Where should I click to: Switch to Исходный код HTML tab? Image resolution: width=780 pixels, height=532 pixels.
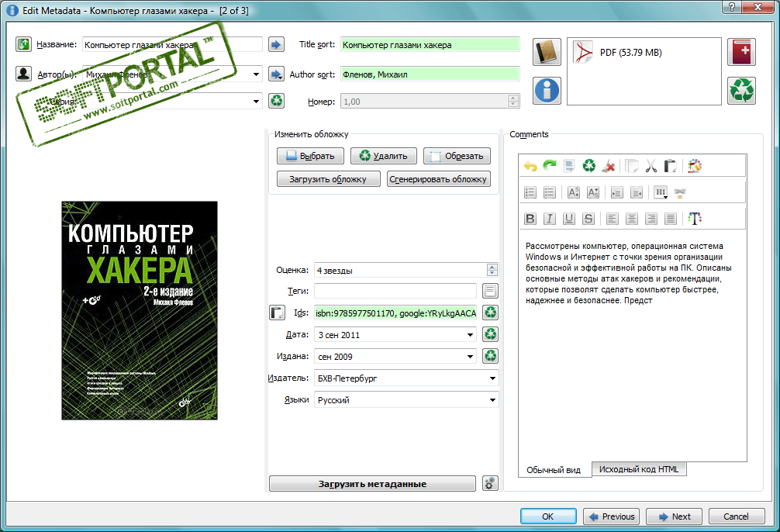coord(639,469)
